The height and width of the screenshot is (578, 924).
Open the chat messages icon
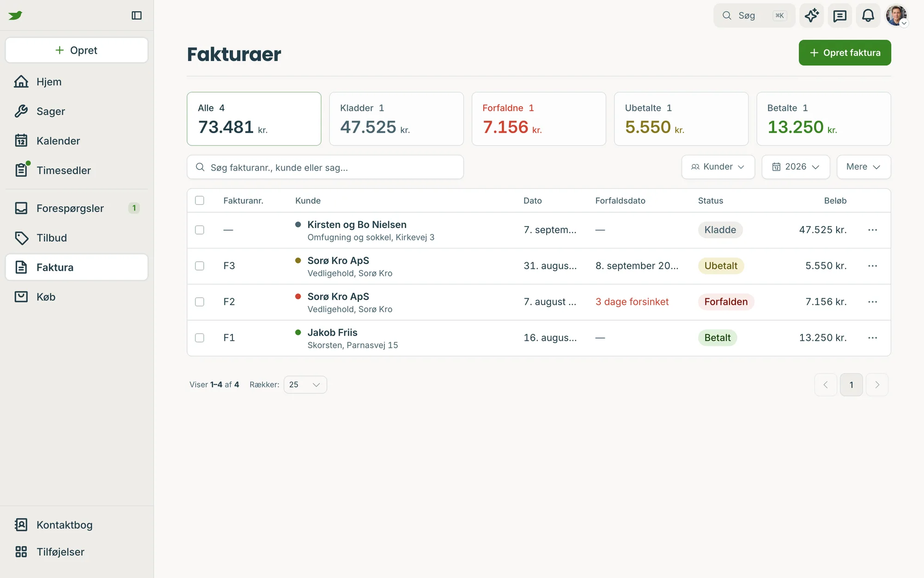pyautogui.click(x=840, y=15)
